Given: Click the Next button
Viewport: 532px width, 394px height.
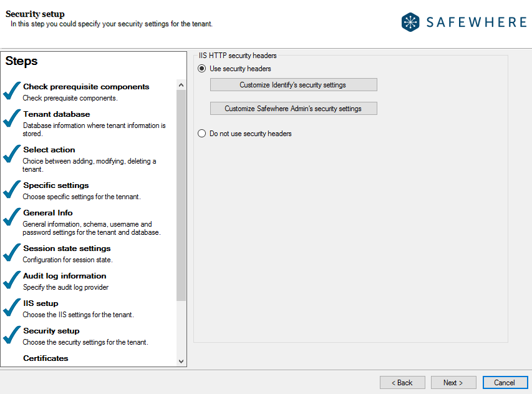Looking at the screenshot, I should coord(453,382).
